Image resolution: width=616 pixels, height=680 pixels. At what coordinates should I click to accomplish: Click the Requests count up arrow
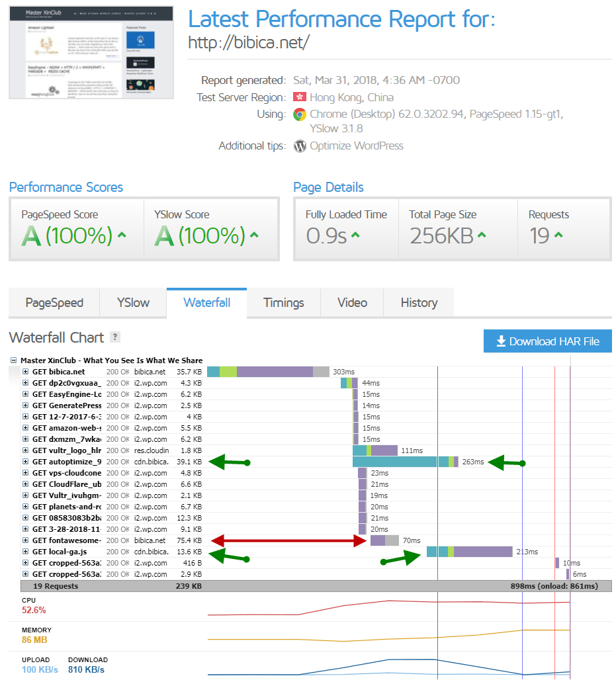(x=558, y=235)
